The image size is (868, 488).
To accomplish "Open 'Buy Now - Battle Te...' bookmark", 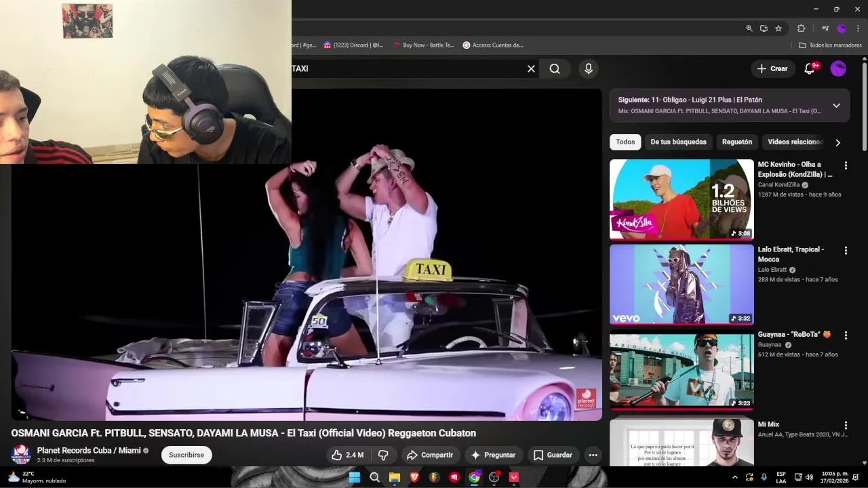I will 423,45.
